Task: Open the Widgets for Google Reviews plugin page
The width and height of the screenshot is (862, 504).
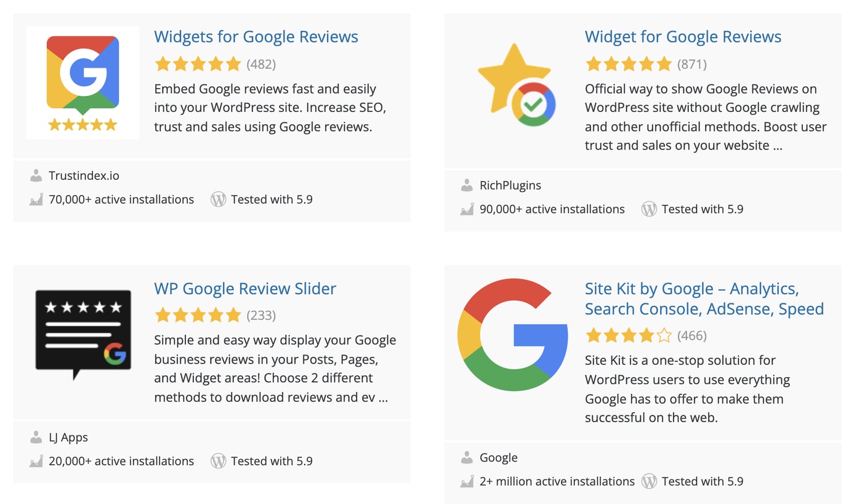Action: [256, 37]
